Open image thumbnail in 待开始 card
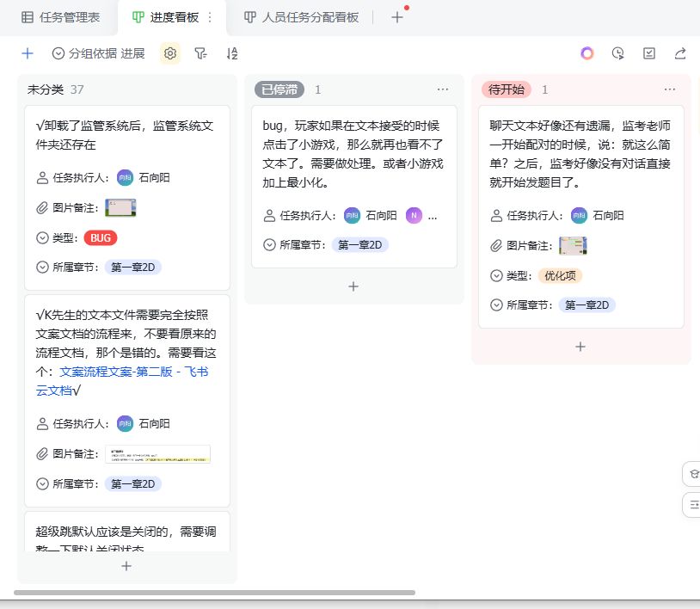 [573, 245]
